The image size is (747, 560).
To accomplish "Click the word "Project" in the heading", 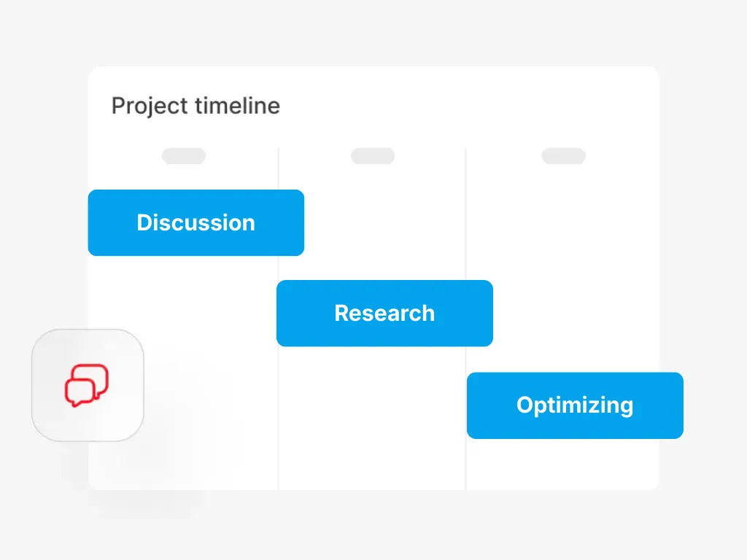I will [150, 106].
